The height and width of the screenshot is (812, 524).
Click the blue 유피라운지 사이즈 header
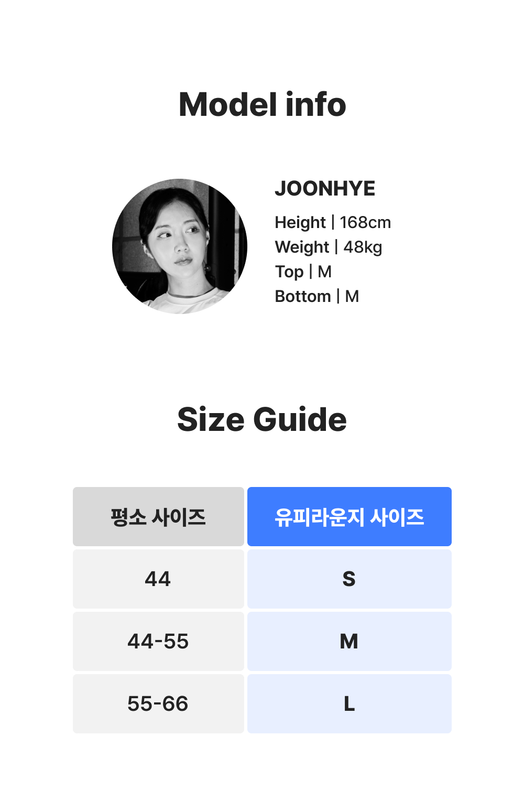tap(350, 516)
